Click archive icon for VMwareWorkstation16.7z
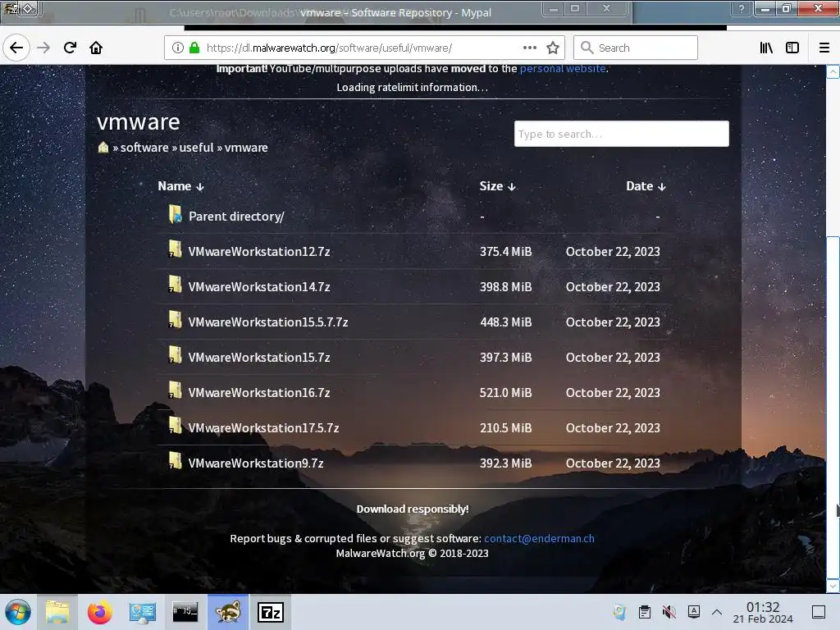840x630 pixels. coord(176,390)
